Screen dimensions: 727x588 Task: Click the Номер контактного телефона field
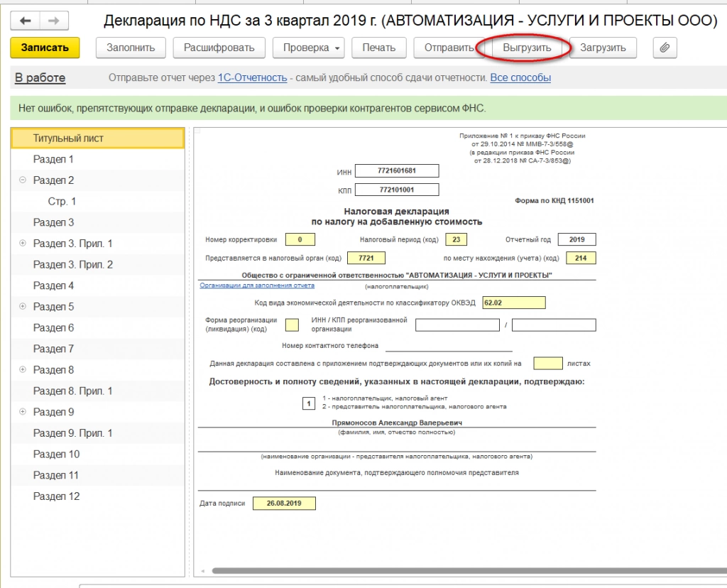click(x=449, y=346)
